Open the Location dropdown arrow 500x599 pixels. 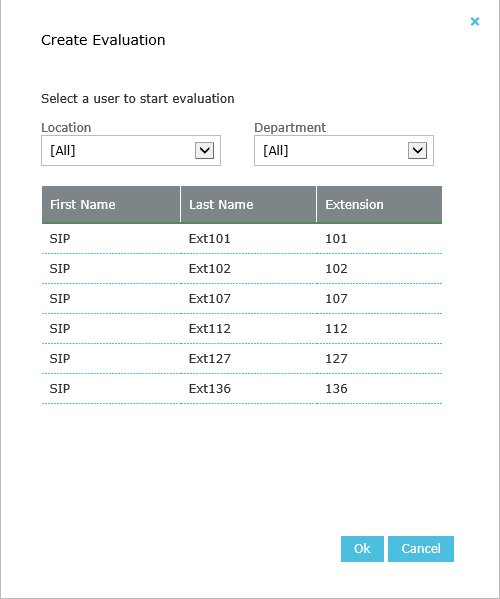(204, 151)
